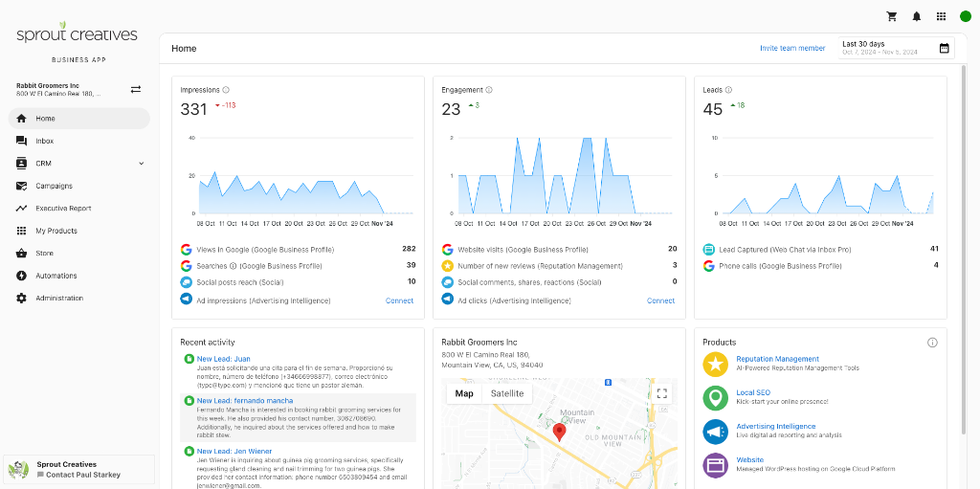This screenshot has width=980, height=489.
Task: Open the notifications bell
Action: (x=916, y=16)
